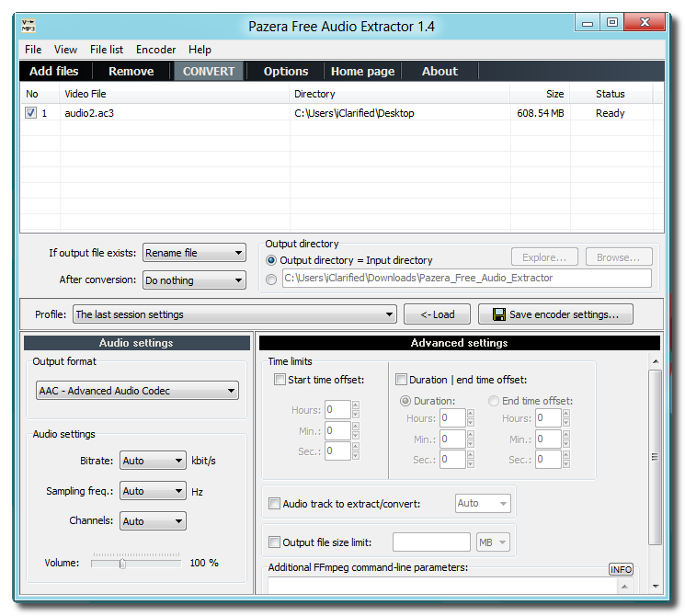
Task: Click the Duration Hours field
Action: click(452, 418)
